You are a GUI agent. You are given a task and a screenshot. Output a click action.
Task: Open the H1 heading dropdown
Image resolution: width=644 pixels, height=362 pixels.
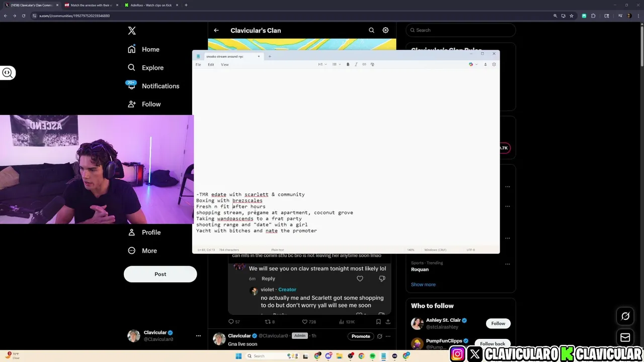point(322,64)
